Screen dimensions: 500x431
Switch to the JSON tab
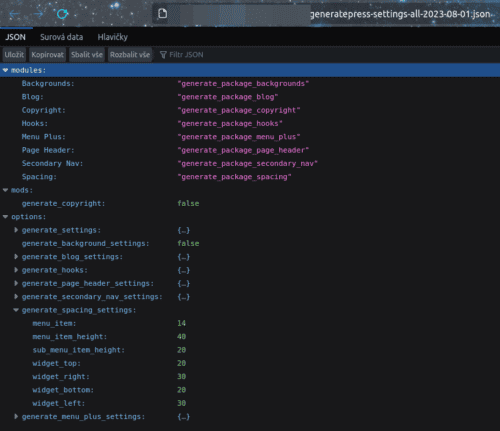coord(15,37)
